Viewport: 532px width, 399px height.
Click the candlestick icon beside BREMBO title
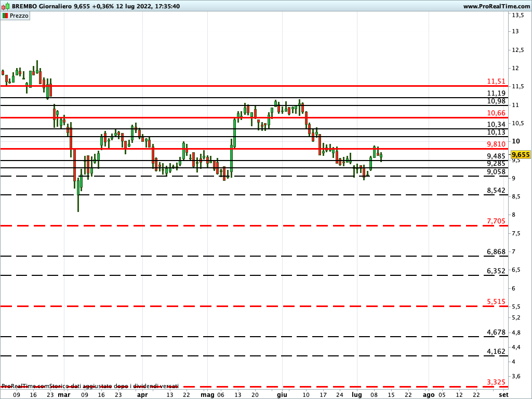coord(6,6)
